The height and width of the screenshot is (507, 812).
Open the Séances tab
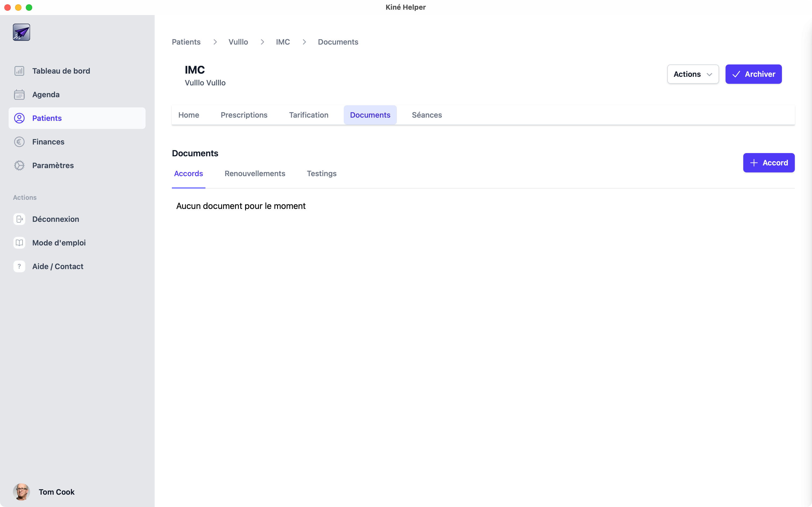[426, 115]
